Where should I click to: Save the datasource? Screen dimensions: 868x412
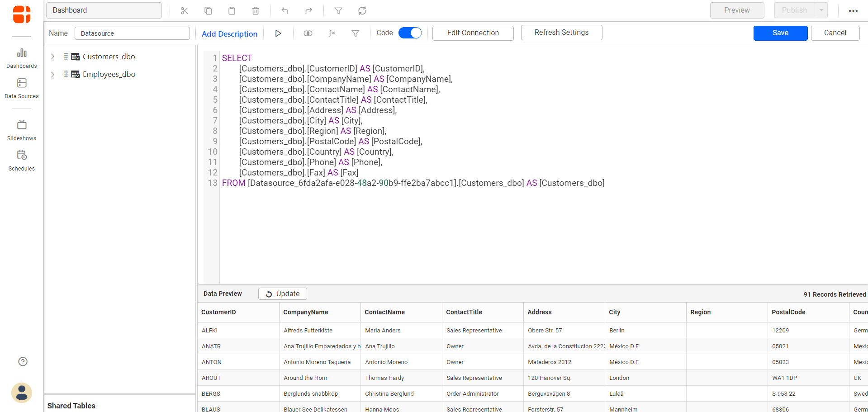click(780, 33)
